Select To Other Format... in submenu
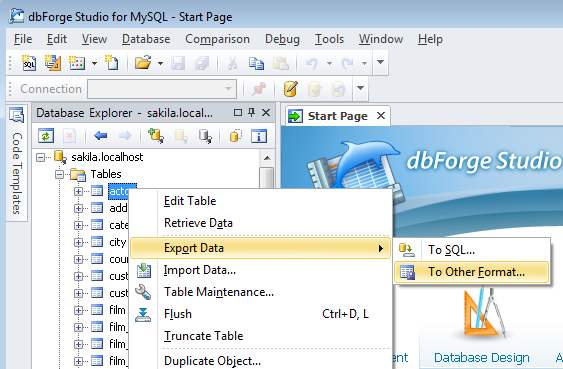 click(x=471, y=272)
